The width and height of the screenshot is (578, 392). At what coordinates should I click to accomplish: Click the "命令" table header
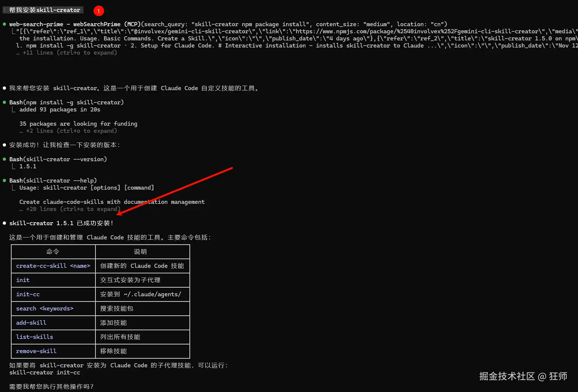53,252
